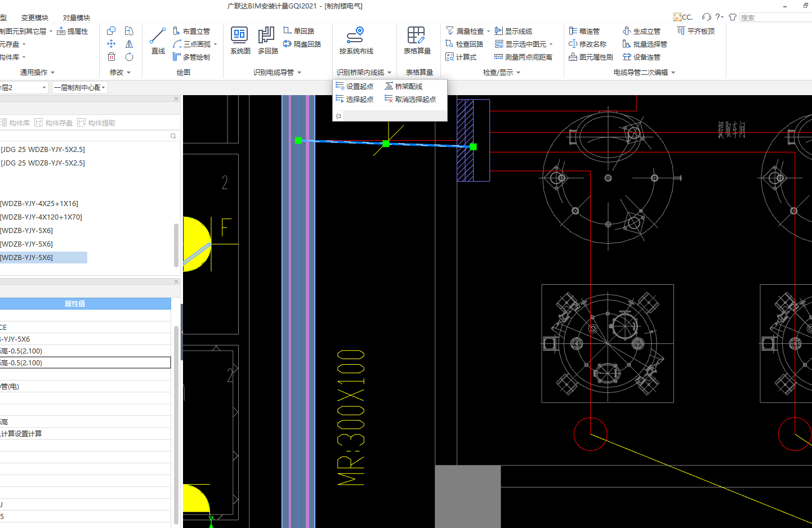Screen dimensions: 812x528
Task: Activate 图元属性刷 property brush
Action: point(591,57)
